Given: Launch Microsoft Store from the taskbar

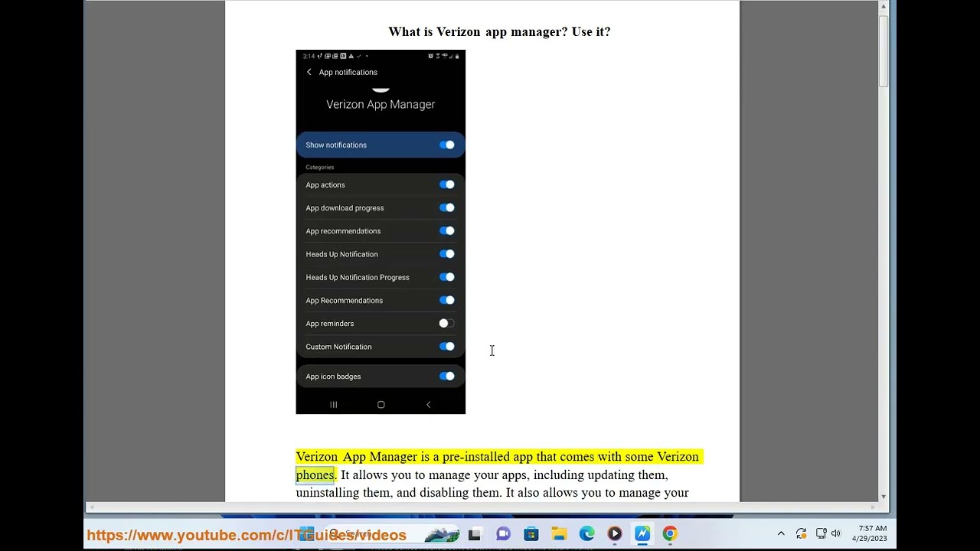Looking at the screenshot, I should (x=531, y=534).
